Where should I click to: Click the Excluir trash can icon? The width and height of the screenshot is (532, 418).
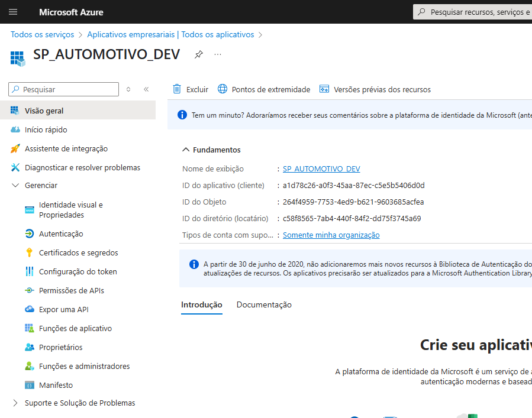click(x=177, y=89)
